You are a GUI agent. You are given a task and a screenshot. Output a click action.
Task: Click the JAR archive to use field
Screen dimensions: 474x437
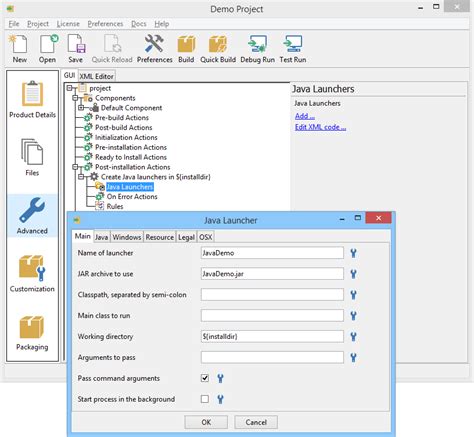pos(272,274)
